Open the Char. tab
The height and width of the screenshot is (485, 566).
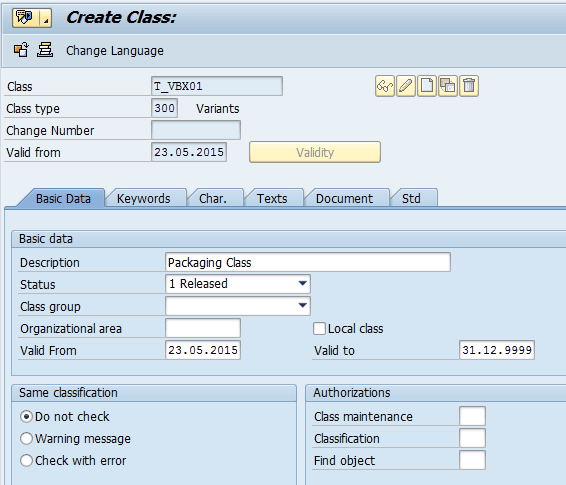(x=213, y=198)
